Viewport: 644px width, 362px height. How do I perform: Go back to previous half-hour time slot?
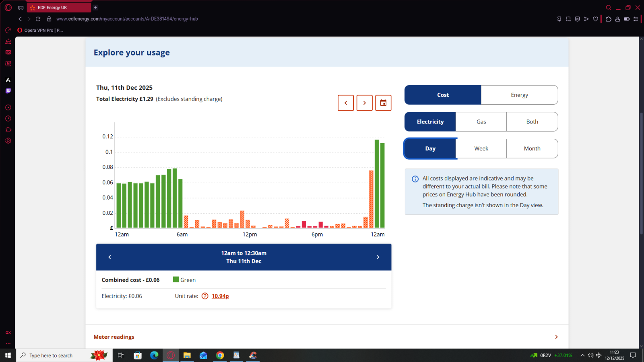[x=109, y=257]
